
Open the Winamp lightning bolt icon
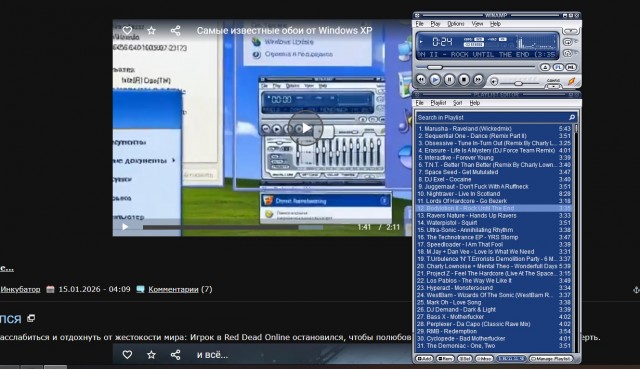click(572, 81)
